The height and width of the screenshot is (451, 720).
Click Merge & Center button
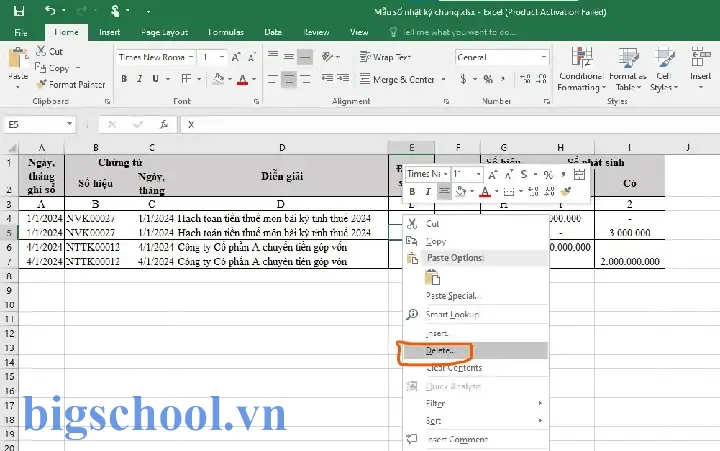point(397,79)
